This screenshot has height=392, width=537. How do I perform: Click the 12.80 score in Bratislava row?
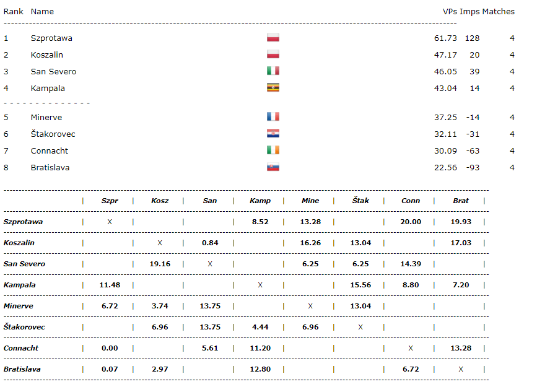point(260,369)
